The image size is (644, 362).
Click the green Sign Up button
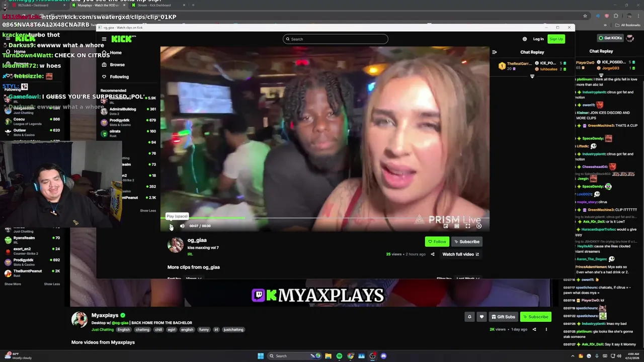pos(556,39)
